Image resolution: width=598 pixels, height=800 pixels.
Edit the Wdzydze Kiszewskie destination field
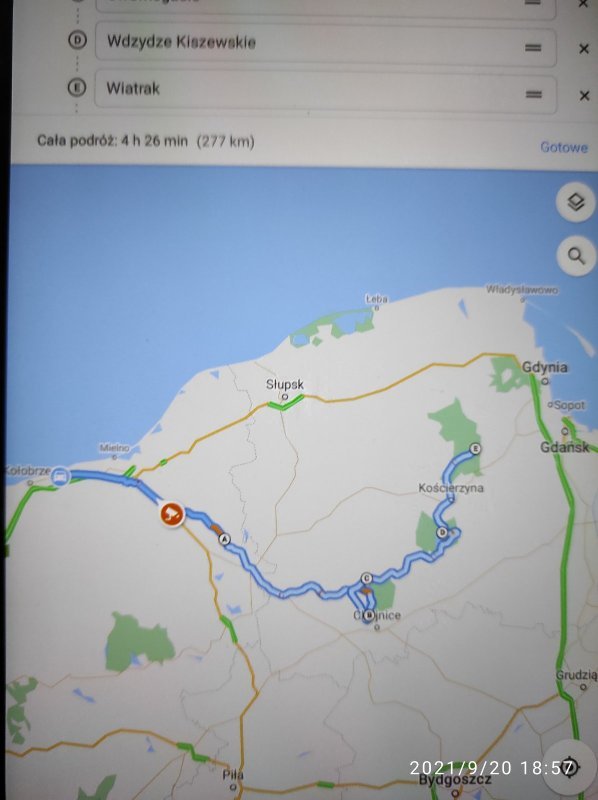click(x=326, y=44)
